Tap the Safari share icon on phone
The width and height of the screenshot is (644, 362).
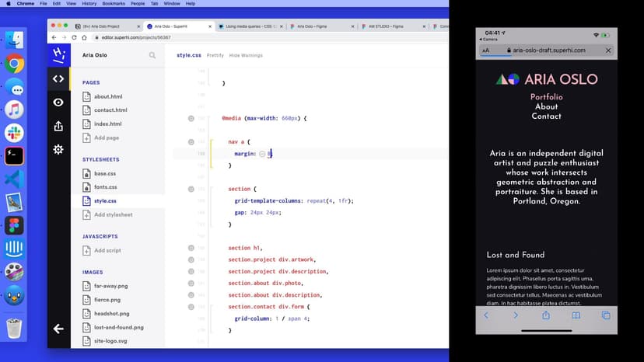tap(546, 315)
